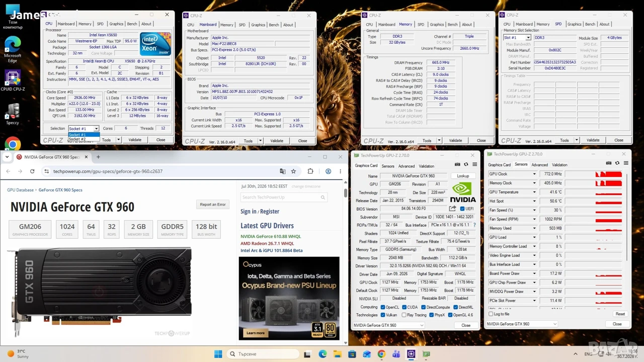Click the Translate page icon in Chrome
Viewport: 644px width, 362px height.
(x=283, y=171)
